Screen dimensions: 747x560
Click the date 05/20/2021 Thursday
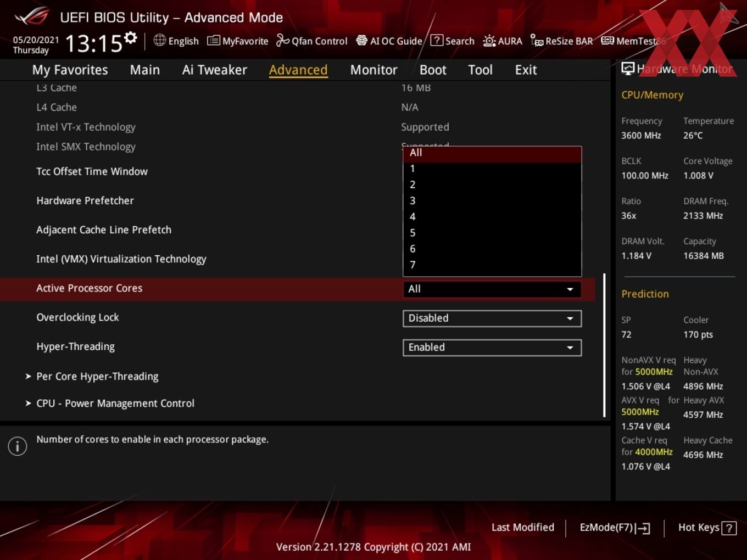pos(36,45)
